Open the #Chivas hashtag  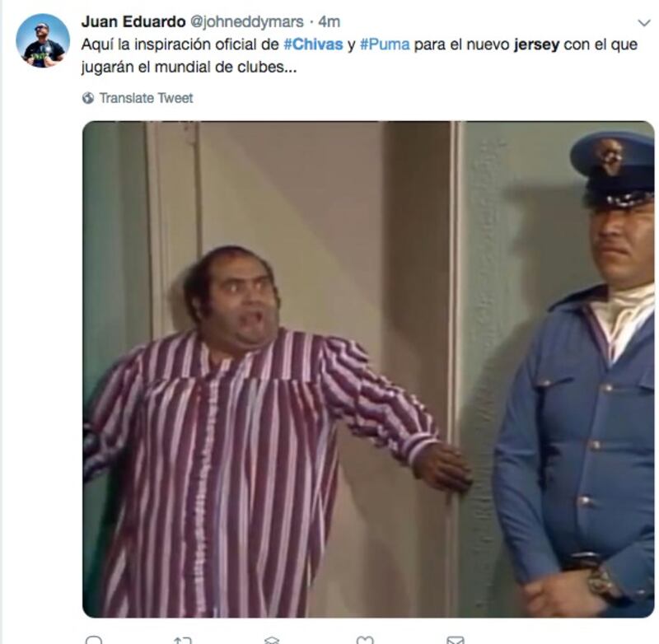(x=313, y=44)
